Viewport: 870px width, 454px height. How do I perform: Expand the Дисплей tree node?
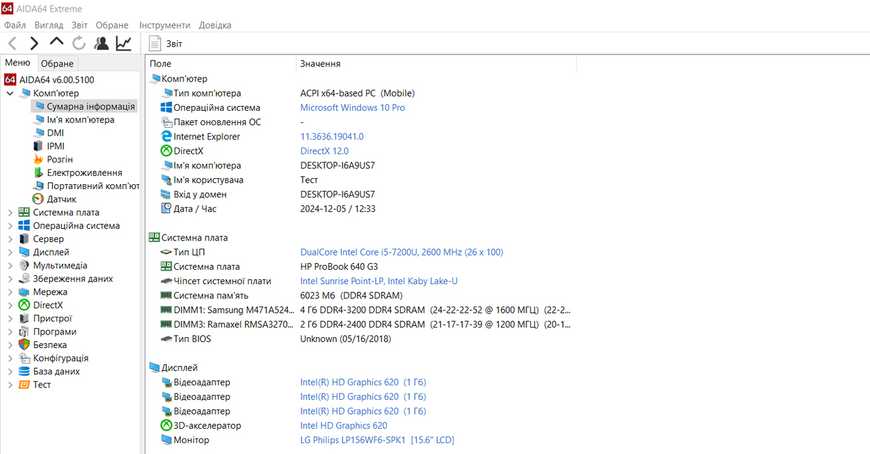(10, 252)
